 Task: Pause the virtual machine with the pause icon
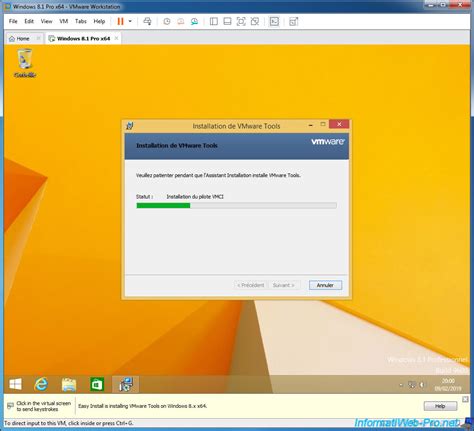pyautogui.click(x=120, y=22)
